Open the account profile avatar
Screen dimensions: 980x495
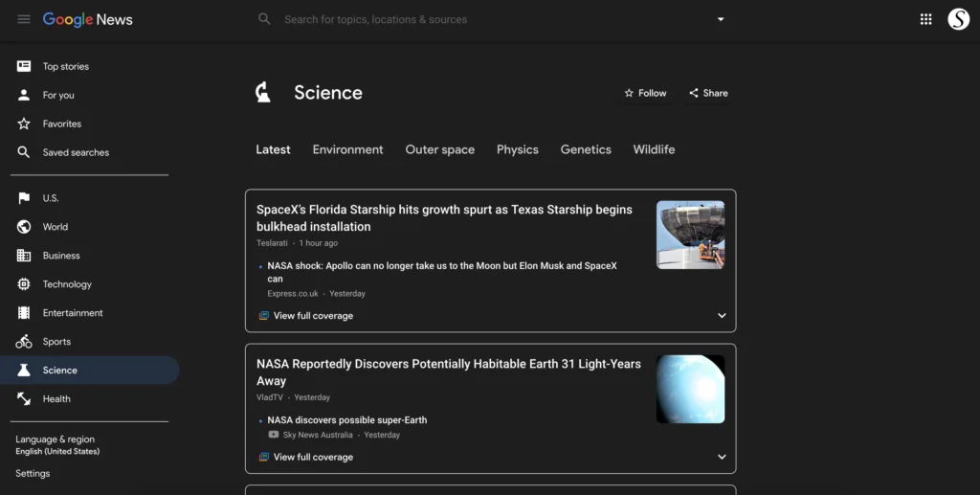[958, 19]
